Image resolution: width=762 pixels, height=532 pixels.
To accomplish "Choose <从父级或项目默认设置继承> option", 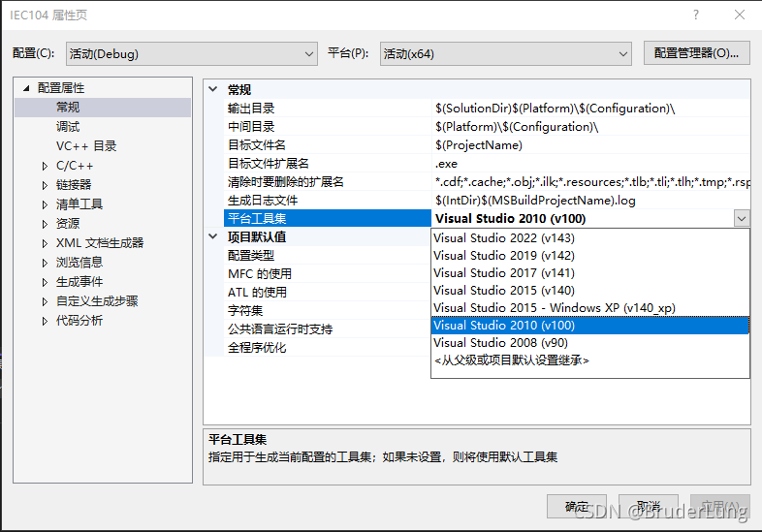I will point(590,360).
